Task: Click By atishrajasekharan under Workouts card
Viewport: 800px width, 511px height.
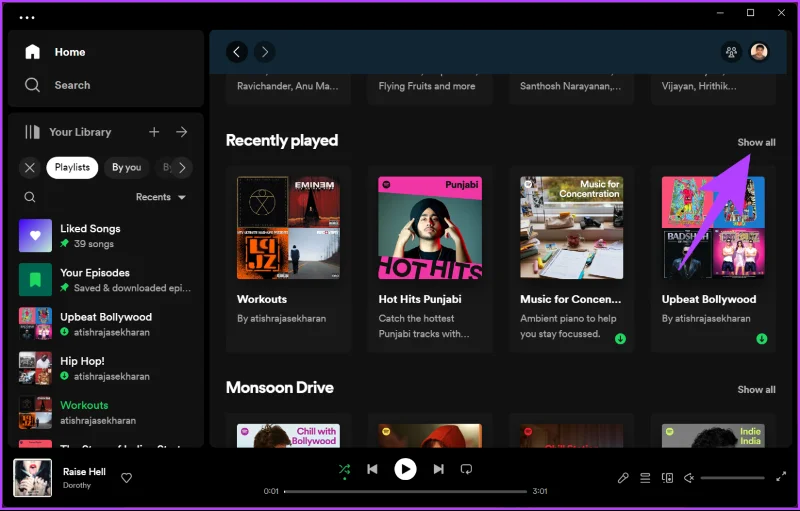Action: [x=282, y=319]
